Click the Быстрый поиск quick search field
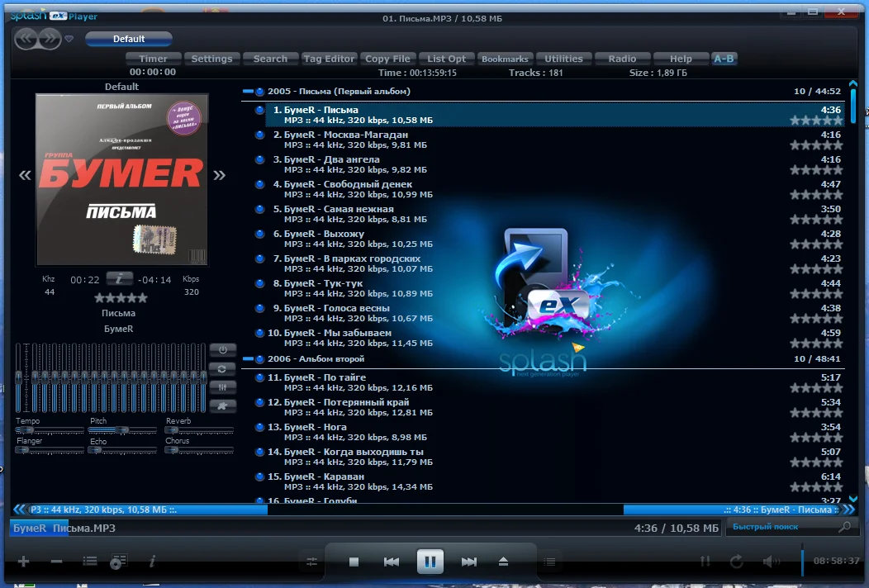The image size is (869, 588). [x=783, y=527]
